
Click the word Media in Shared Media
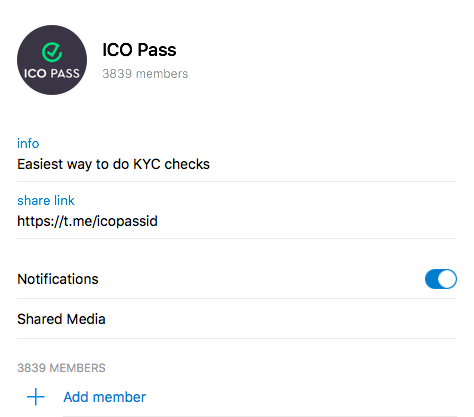coord(86,319)
